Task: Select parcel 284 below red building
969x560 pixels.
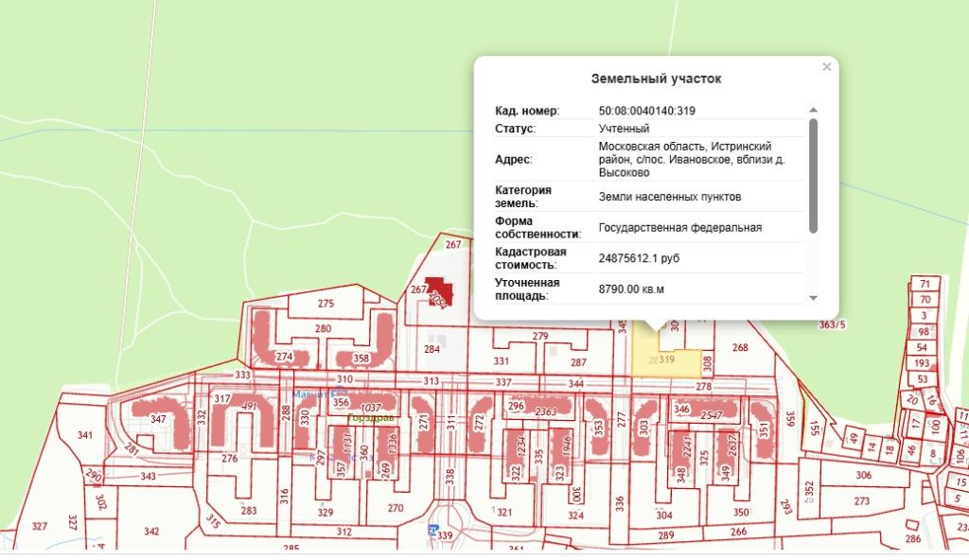Action: coord(432,350)
